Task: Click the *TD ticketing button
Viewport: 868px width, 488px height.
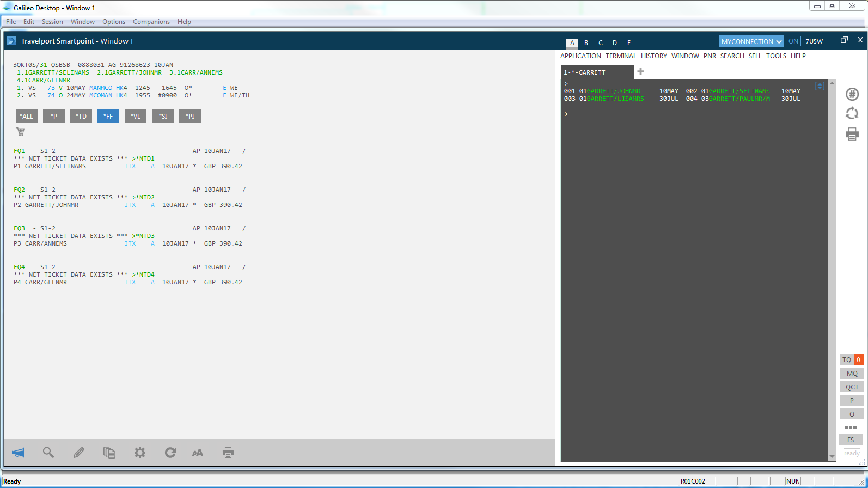Action: click(81, 116)
